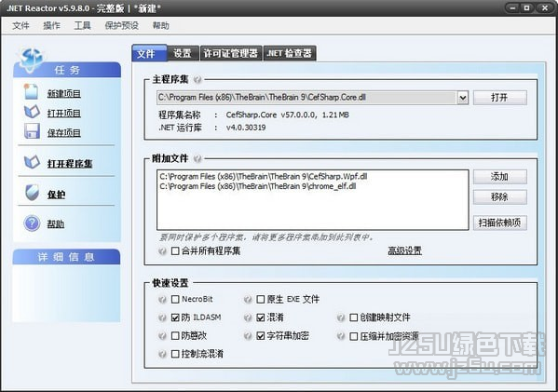Click the 帮助 question mark icon
Screen dimensions: 558x392
(32, 223)
